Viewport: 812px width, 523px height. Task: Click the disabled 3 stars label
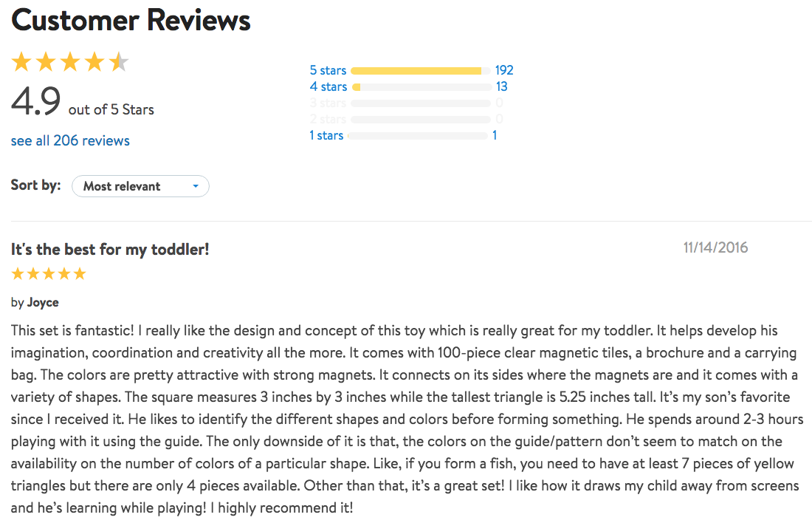tap(328, 103)
